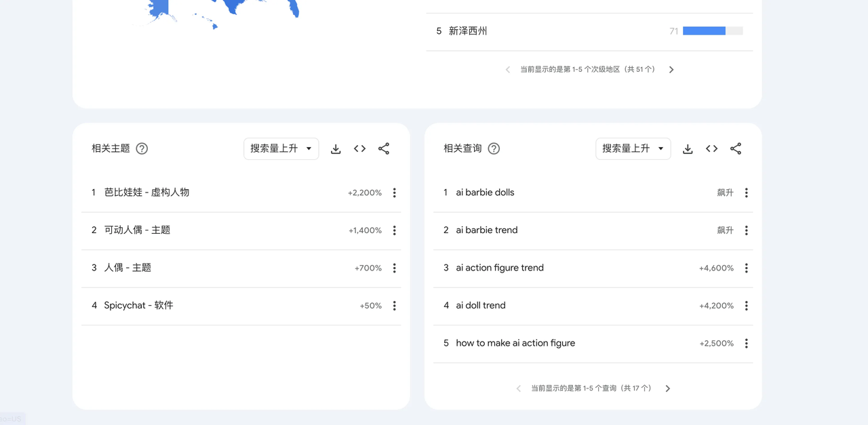Screen dimensions: 868x425
Task: Open more options for ai barbie dolls
Action: click(x=746, y=193)
